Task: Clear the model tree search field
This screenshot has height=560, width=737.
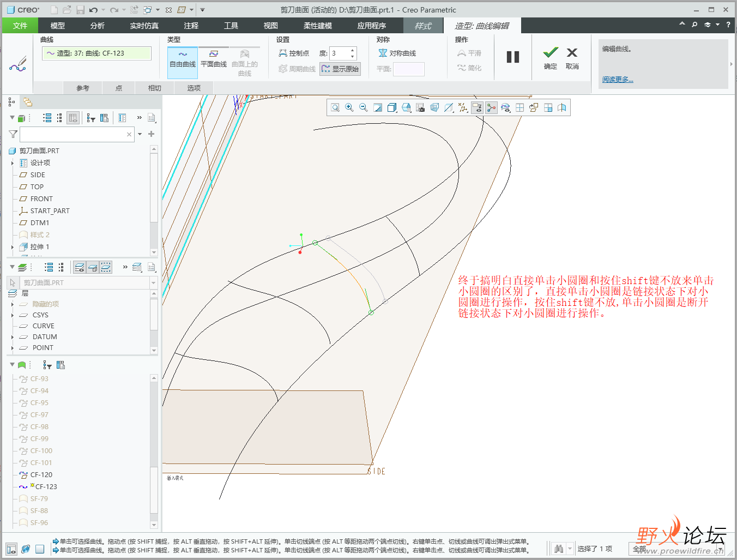Action: 129,134
